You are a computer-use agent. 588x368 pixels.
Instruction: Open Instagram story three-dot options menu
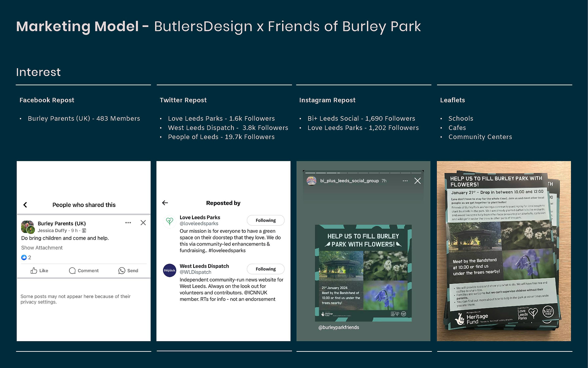coord(405,181)
